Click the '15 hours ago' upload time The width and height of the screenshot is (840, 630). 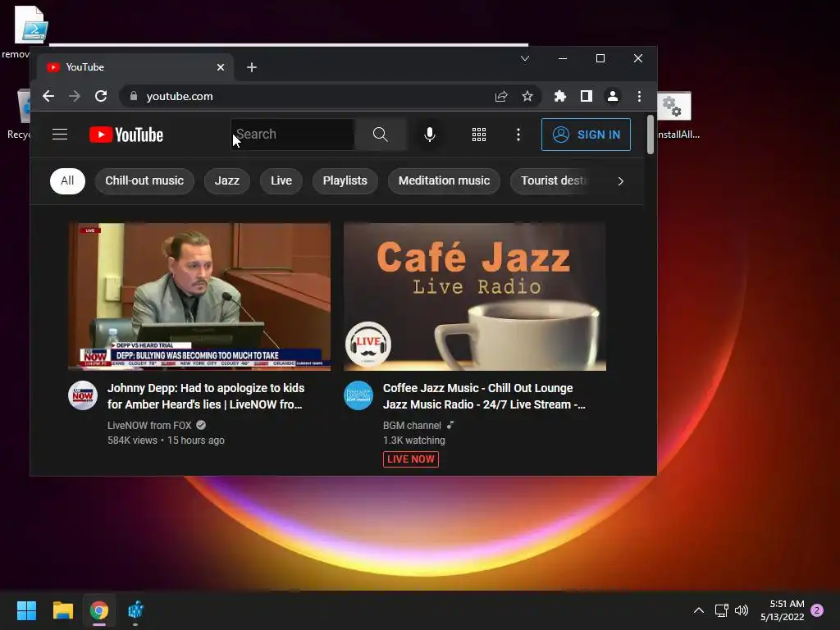196,441
